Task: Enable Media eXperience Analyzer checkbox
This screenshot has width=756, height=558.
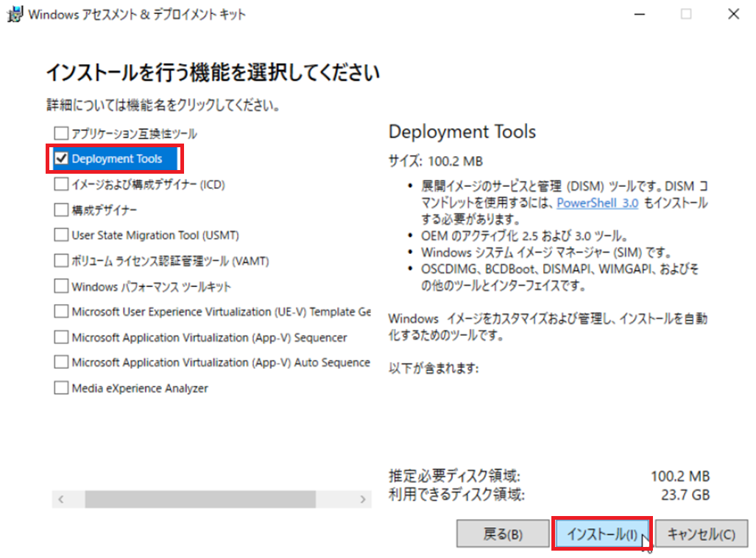Action: (61, 388)
